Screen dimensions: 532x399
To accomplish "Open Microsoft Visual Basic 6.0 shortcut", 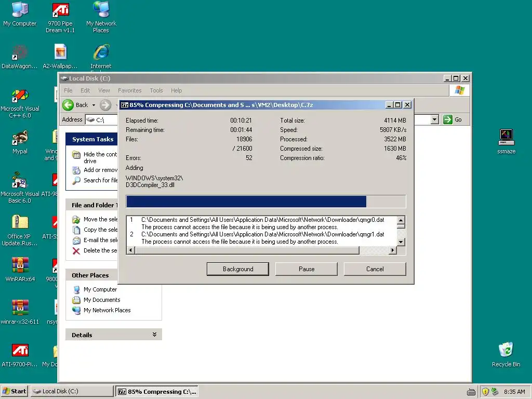I will (x=20, y=188).
